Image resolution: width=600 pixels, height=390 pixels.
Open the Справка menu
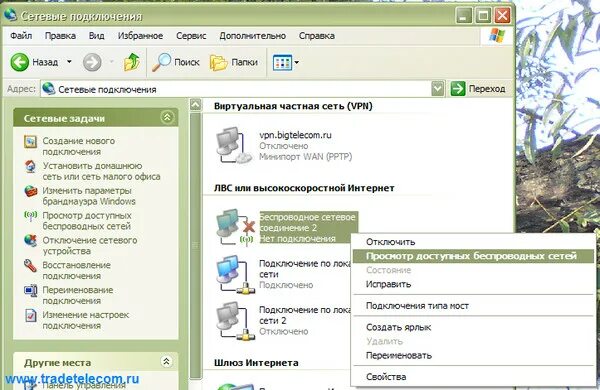(x=316, y=36)
